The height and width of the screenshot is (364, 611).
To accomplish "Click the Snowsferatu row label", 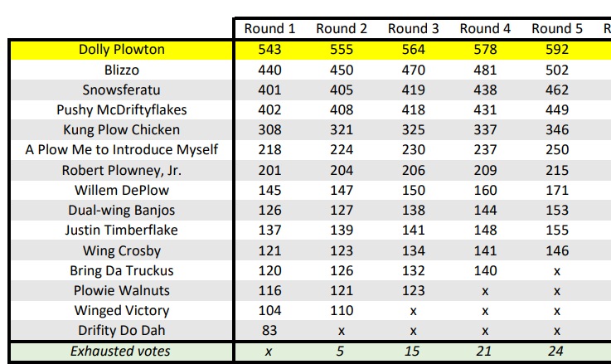I will pos(122,90).
